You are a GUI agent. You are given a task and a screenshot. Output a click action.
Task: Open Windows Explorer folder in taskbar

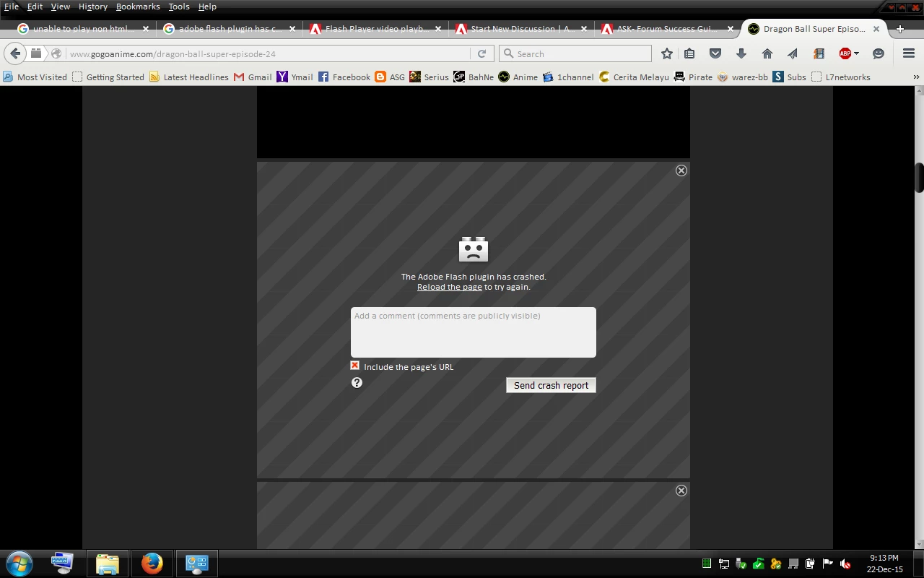[x=107, y=563]
